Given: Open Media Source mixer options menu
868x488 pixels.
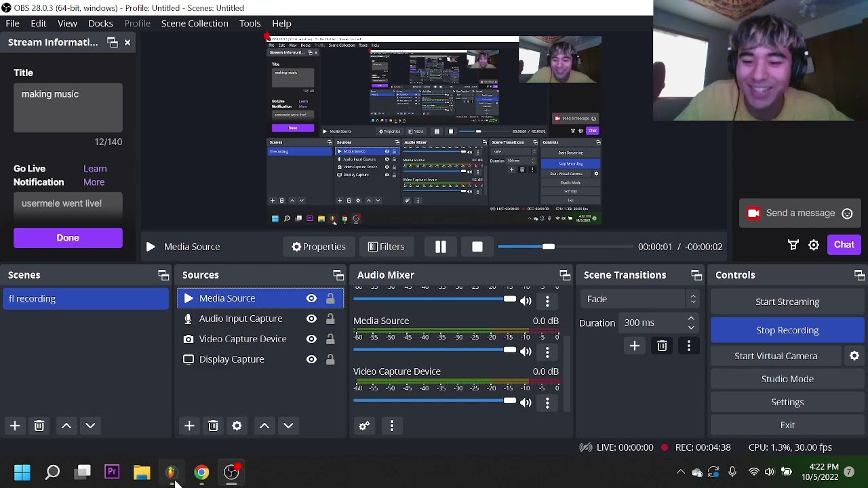Looking at the screenshot, I should [x=547, y=351].
